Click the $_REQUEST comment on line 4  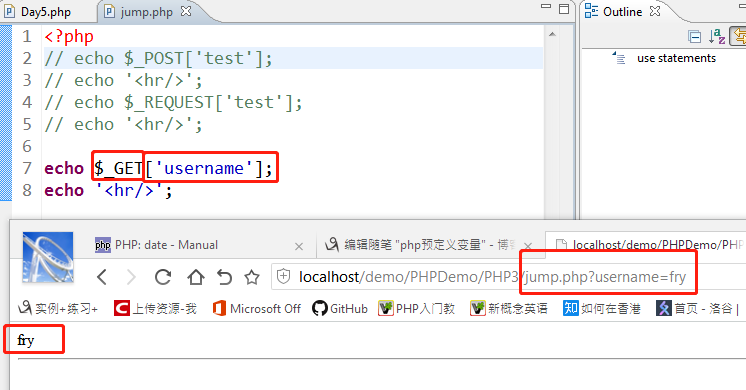coord(173,102)
